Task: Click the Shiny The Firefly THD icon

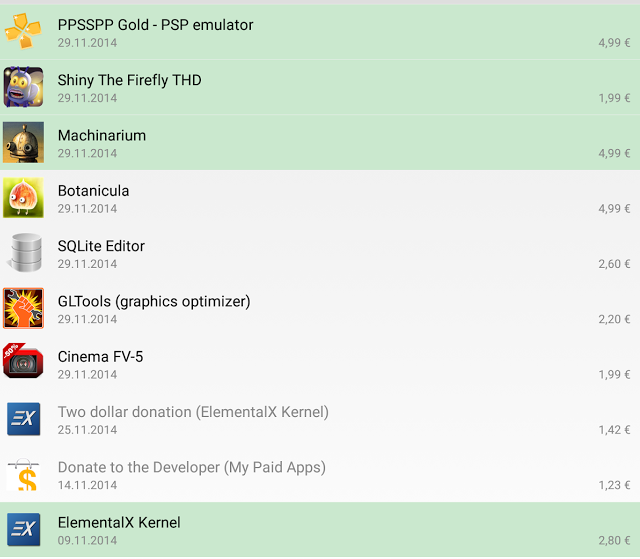Action: pos(23,87)
